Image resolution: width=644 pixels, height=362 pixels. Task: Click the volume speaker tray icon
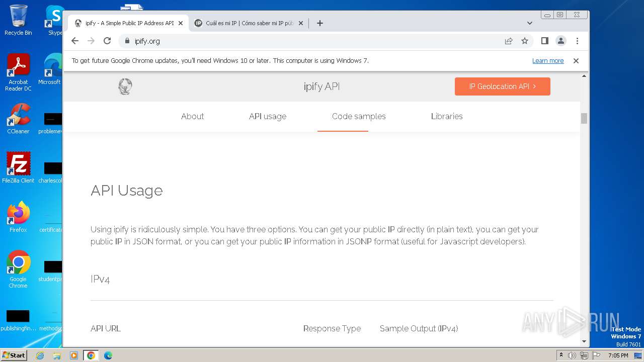point(572,355)
